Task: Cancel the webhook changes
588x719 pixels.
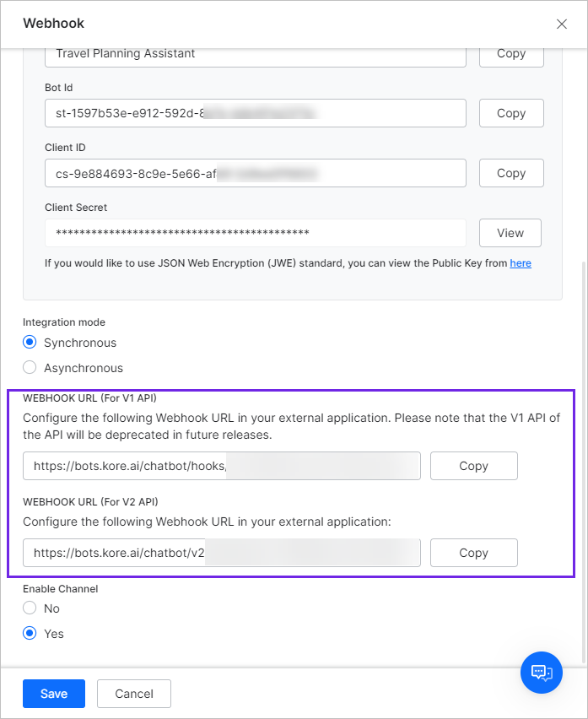Action: click(x=134, y=694)
